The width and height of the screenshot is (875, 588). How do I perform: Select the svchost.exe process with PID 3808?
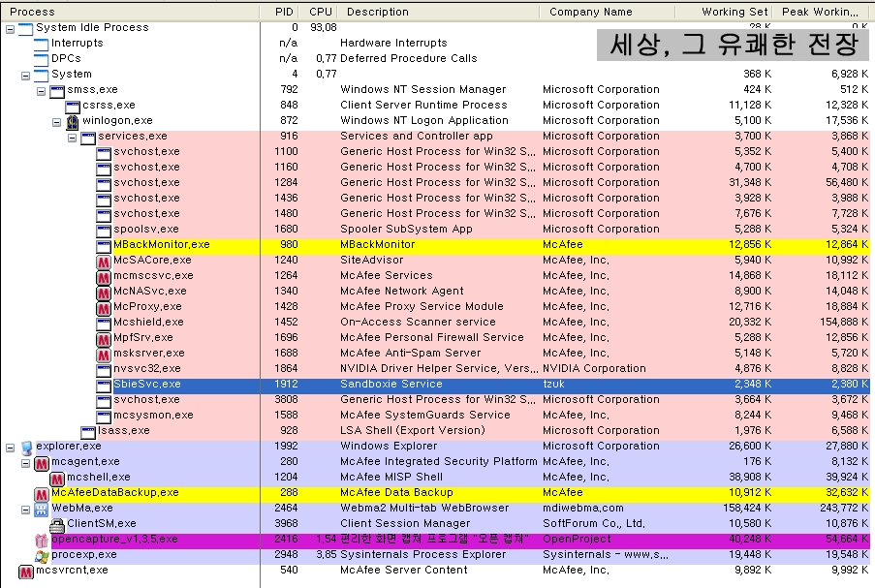coord(435,399)
